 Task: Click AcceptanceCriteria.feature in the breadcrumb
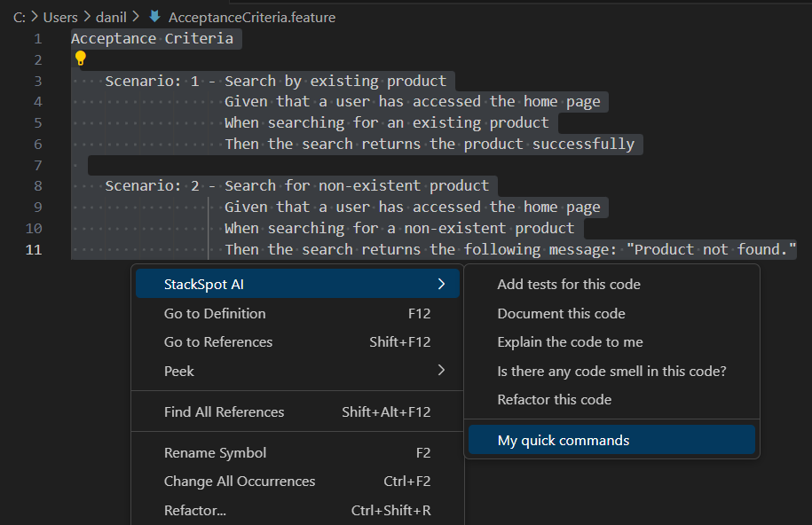click(x=252, y=17)
